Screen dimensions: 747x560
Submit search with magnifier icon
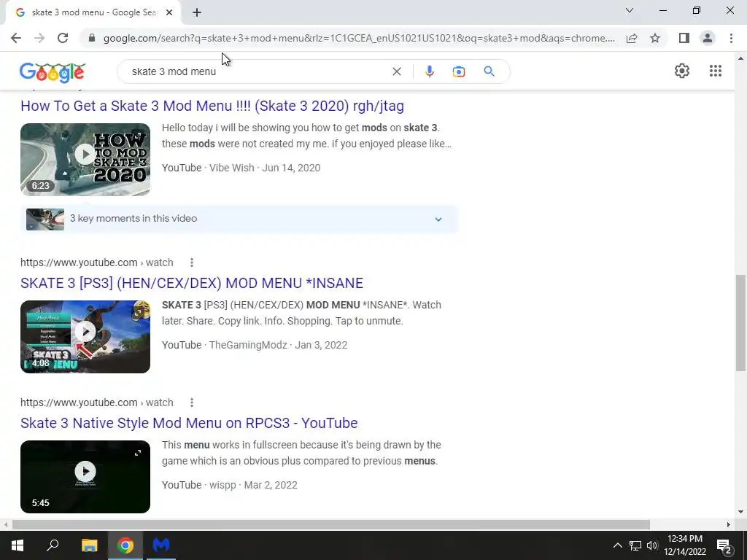pyautogui.click(x=489, y=71)
